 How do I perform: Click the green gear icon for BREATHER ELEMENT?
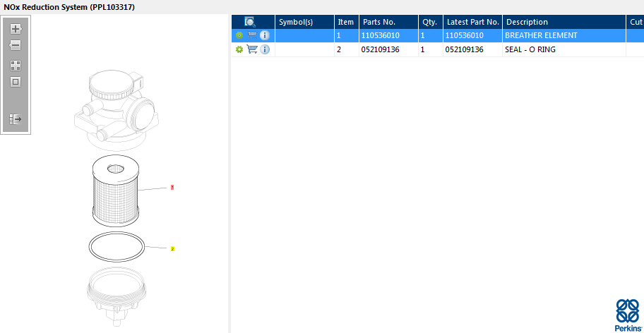click(239, 36)
